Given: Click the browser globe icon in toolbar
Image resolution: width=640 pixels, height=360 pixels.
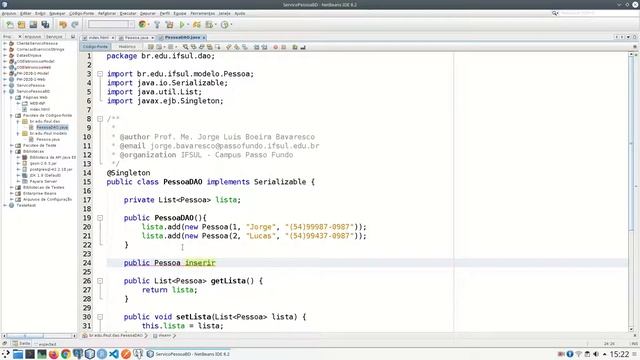Looking at the screenshot, I should [142, 24].
